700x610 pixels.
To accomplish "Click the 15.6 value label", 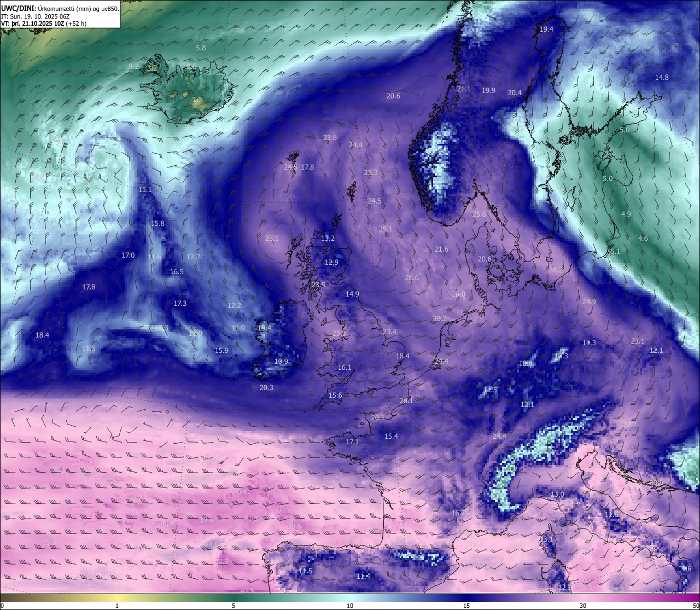I will point(335,396).
